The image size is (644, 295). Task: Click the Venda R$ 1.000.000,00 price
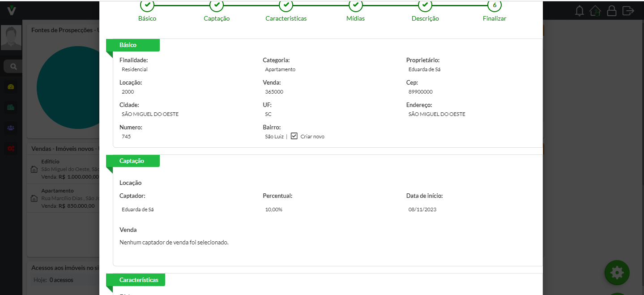[70, 177]
